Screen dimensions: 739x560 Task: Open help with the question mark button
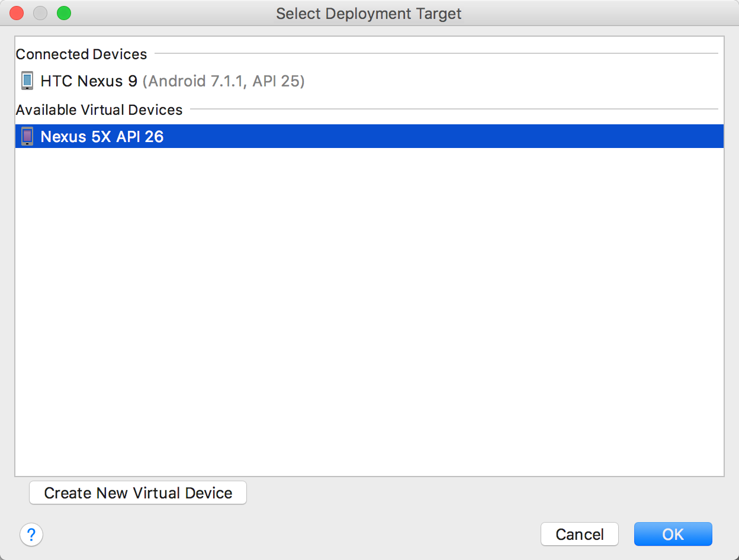pos(31,535)
